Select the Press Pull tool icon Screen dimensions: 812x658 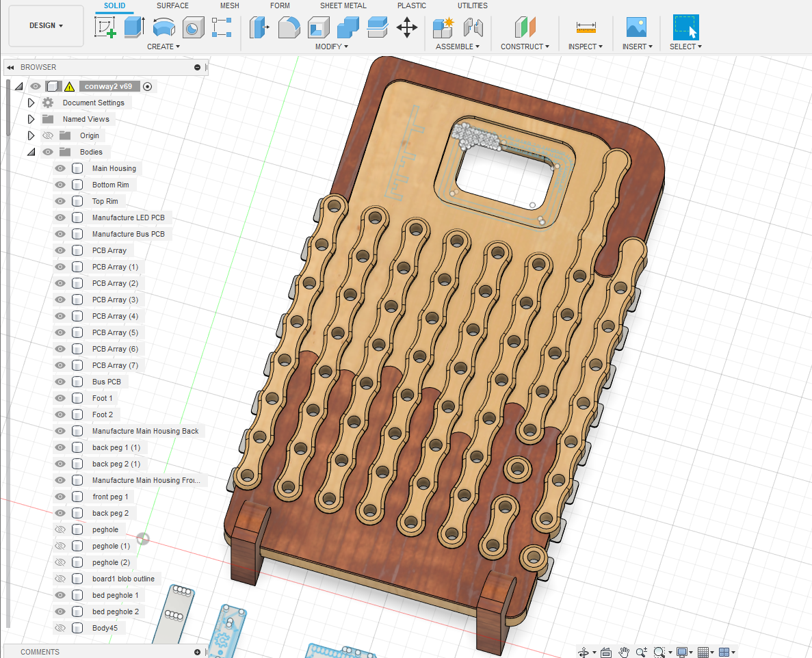pos(259,27)
